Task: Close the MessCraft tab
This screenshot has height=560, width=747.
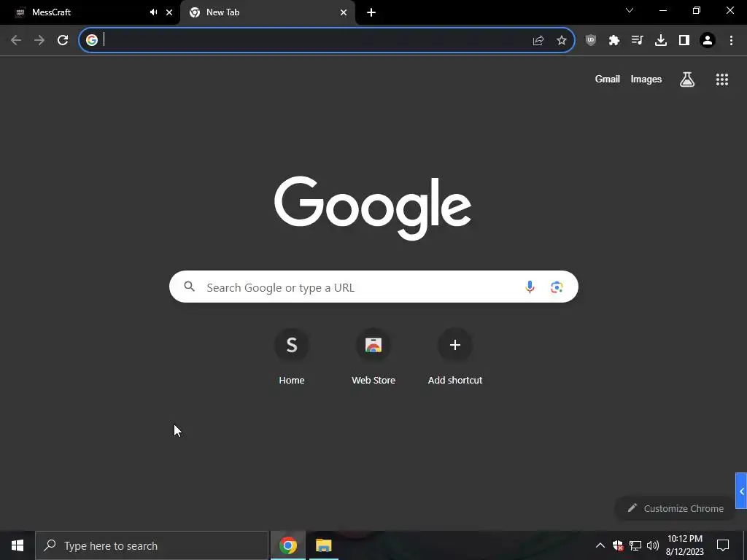Action: coord(169,12)
